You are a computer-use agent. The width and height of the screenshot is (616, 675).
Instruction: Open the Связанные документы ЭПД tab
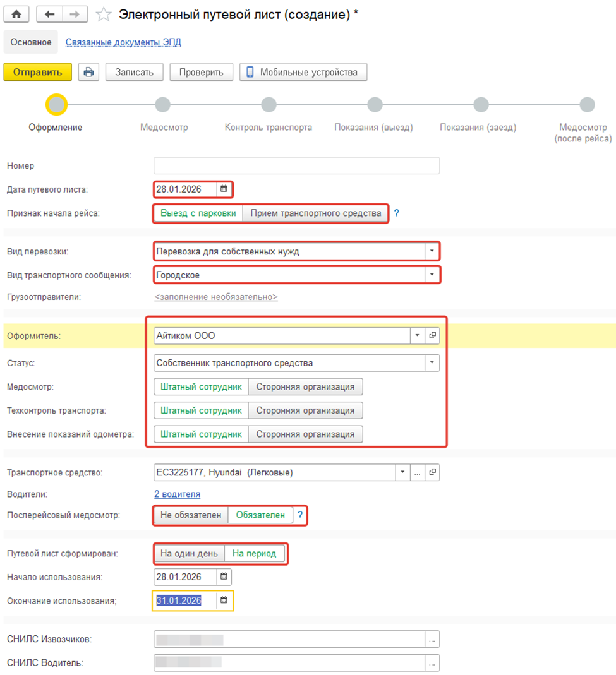pyautogui.click(x=123, y=42)
